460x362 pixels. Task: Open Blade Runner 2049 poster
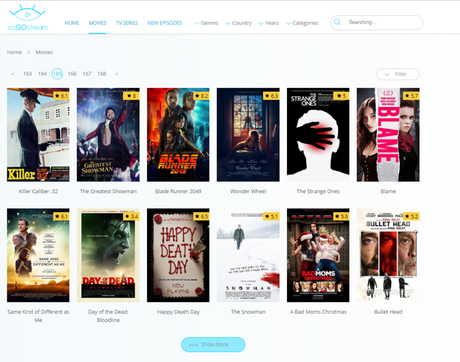(x=178, y=135)
